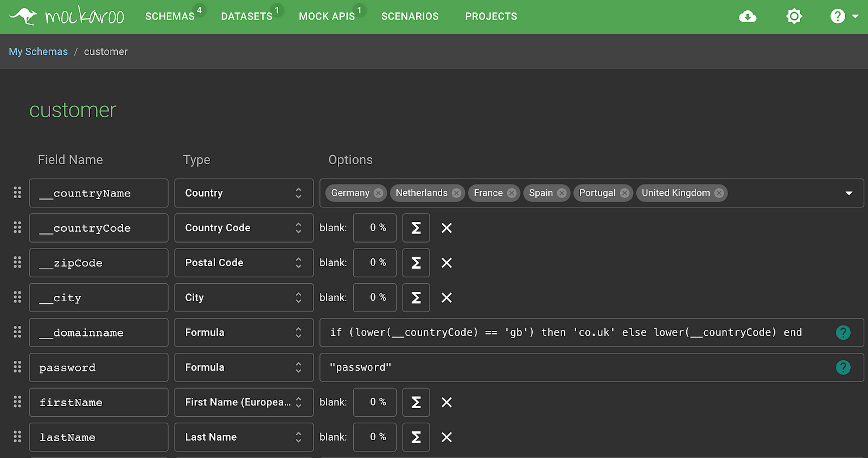Delete the firstName field
This screenshot has height=458, width=868.
(x=446, y=402)
